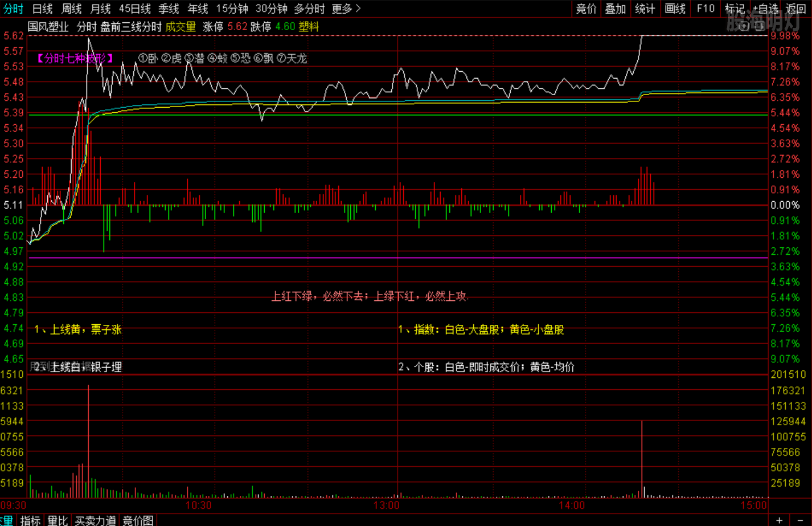Open the 买卖力道 bottom tab
This screenshot has height=526, width=812.
pyautogui.click(x=95, y=520)
